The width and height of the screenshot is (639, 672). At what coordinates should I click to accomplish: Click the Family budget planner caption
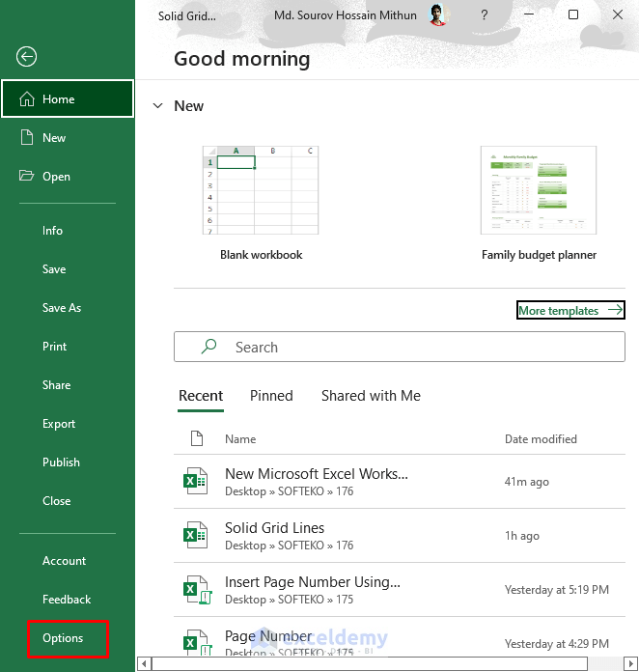point(539,255)
